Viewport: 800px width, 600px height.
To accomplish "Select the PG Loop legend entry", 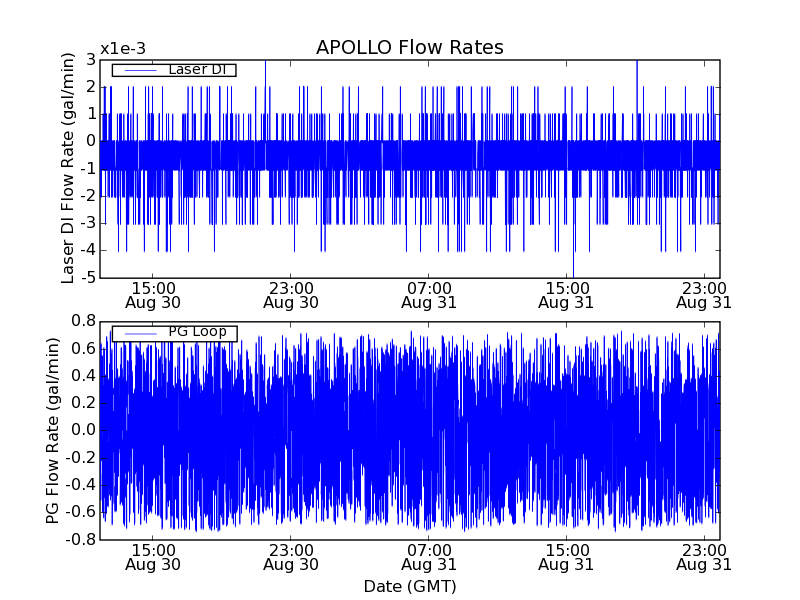I will [x=196, y=332].
